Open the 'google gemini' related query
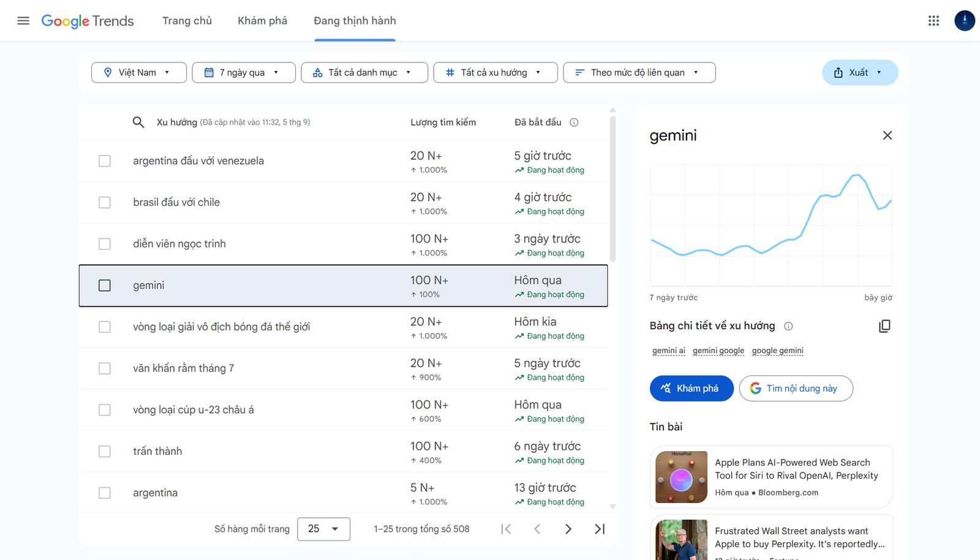The width and height of the screenshot is (980, 560). [x=778, y=351]
